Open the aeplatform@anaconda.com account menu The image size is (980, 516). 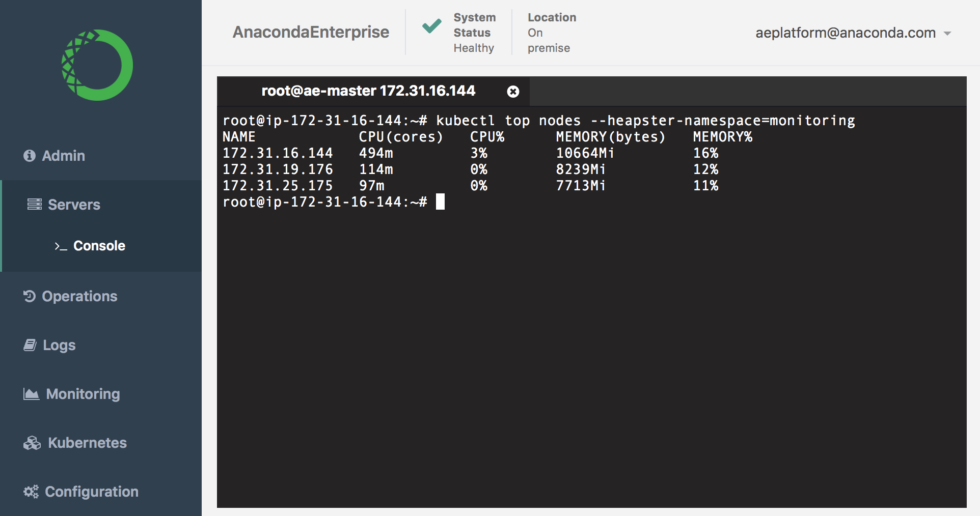845,33
